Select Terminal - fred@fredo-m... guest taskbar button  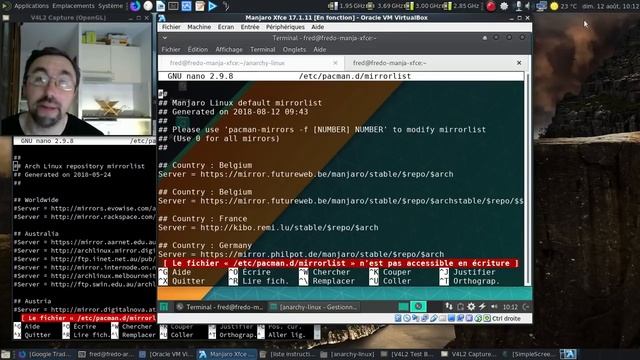pos(220,307)
